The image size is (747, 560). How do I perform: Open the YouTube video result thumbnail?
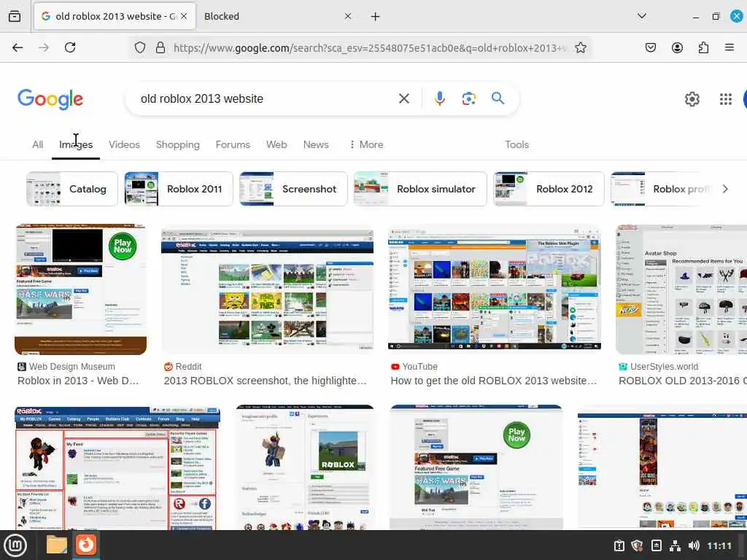tap(494, 289)
